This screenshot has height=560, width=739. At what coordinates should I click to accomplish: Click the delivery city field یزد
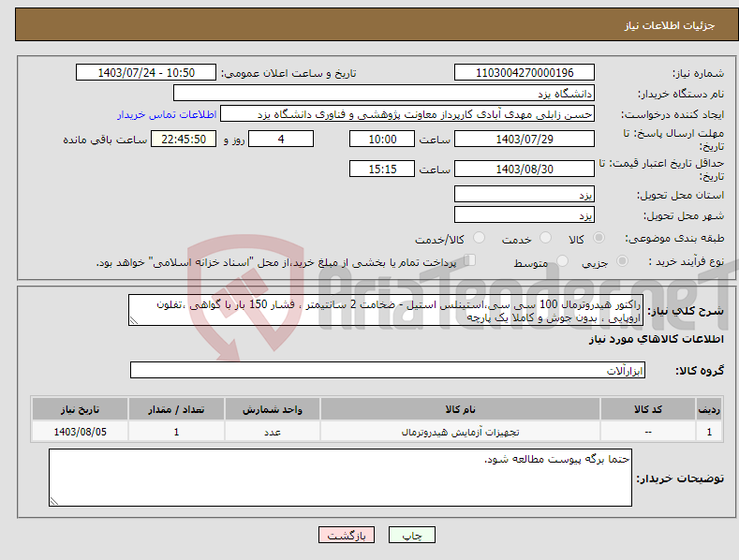[525, 214]
